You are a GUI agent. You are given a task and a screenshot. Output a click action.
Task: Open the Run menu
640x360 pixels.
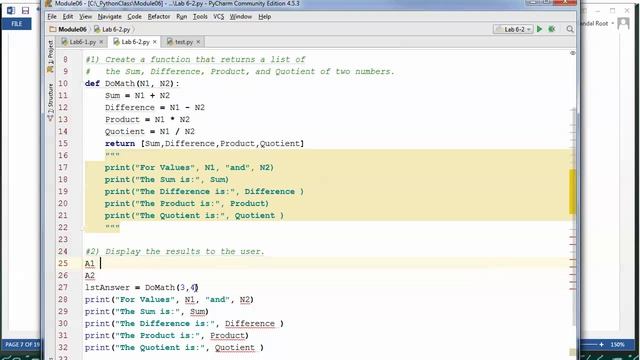[182, 17]
